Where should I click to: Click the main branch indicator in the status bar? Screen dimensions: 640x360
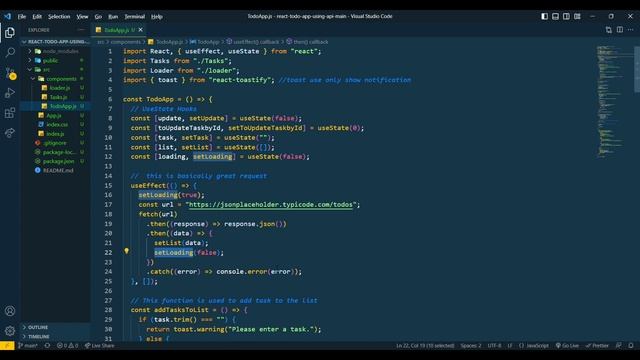[28, 345]
